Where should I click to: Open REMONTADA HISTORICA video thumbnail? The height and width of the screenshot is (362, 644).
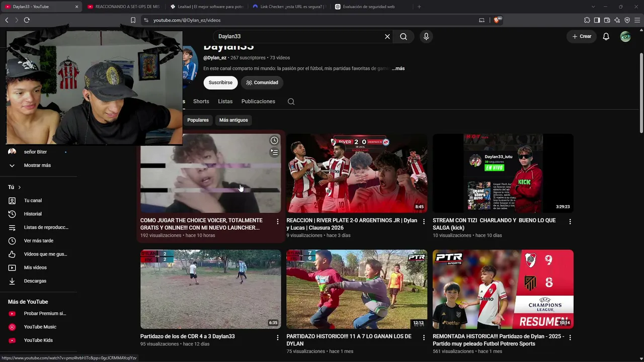503,289
